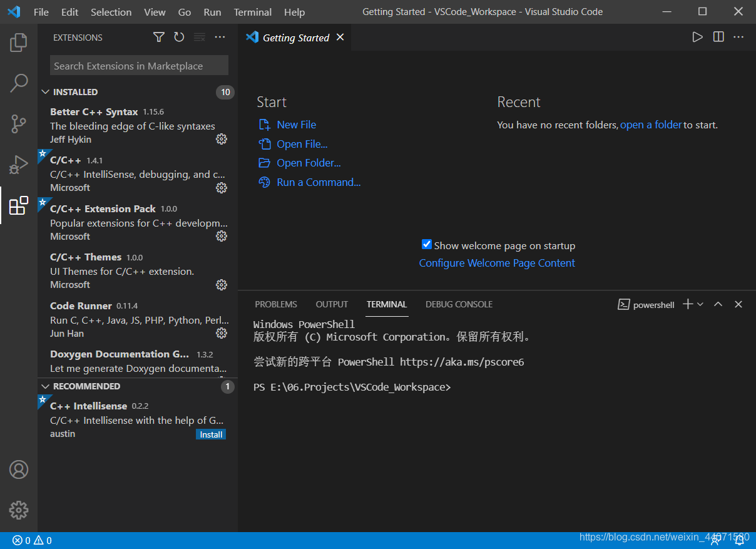Install the C++ Intellisense extension

point(211,434)
